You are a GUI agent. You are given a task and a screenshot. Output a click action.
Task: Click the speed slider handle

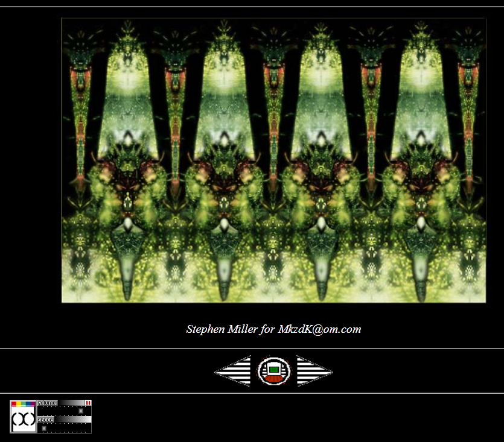(44, 428)
